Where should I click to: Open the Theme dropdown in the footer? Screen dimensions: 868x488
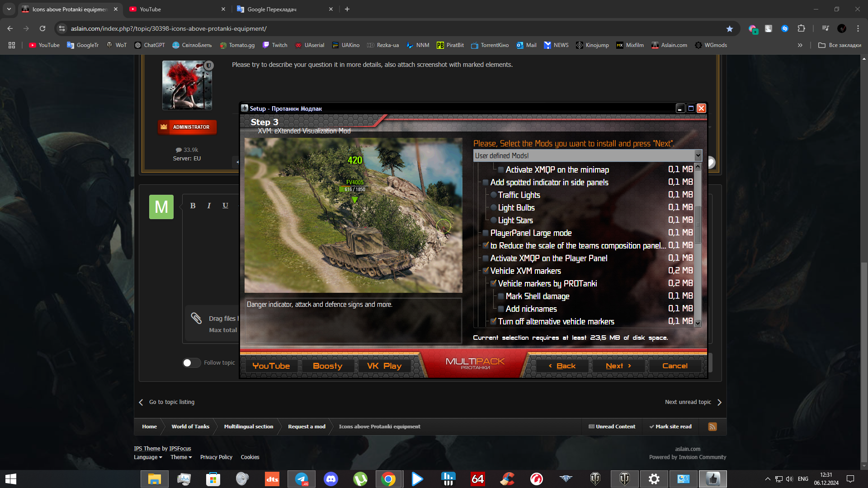point(181,457)
